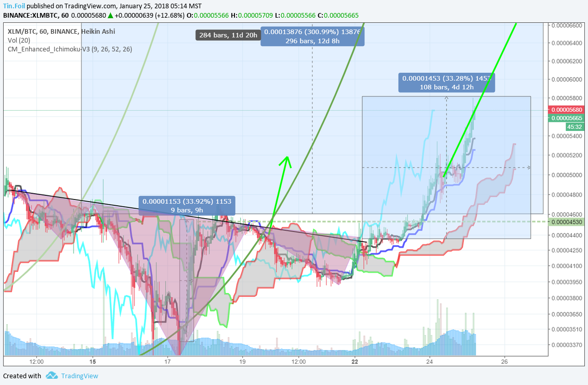Select the Vol (20) indicator label
Screen dimensions: 588x385
tap(19, 40)
